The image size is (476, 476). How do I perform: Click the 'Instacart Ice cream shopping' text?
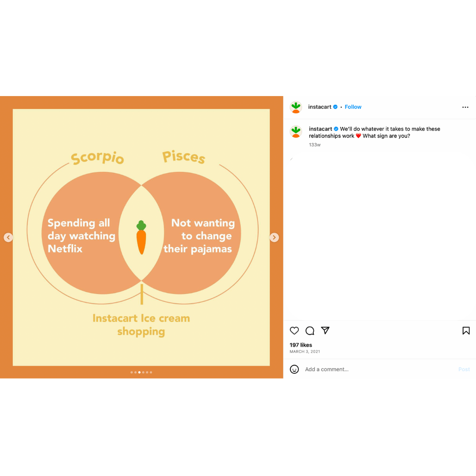(x=141, y=325)
